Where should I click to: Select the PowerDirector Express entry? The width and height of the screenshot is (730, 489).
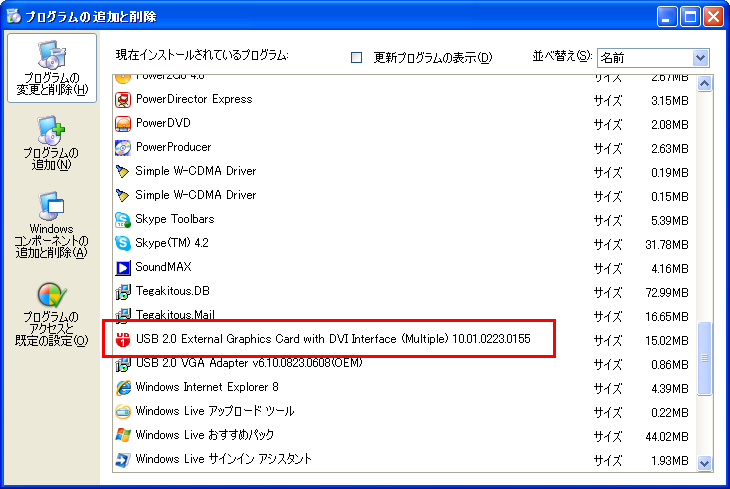pos(404,100)
